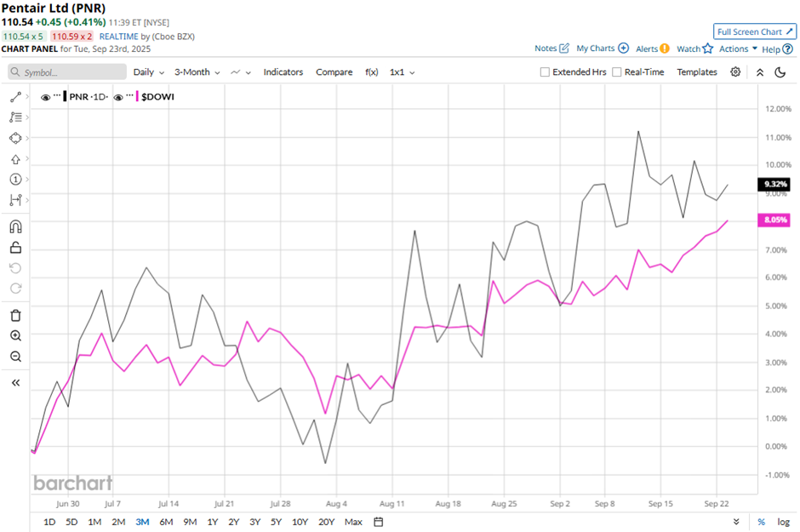800x532 pixels.
Task: Open the numbered annotation tool
Action: [15, 180]
